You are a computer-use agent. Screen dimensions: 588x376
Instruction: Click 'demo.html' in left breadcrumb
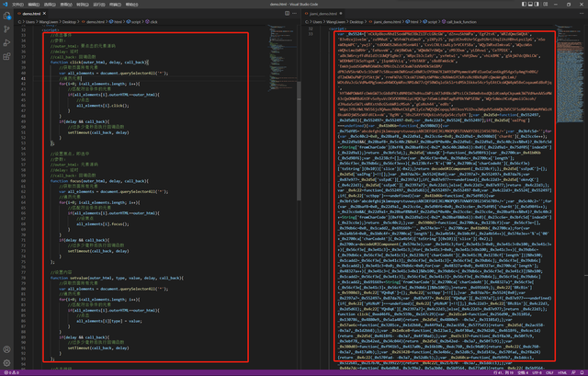(x=94, y=22)
